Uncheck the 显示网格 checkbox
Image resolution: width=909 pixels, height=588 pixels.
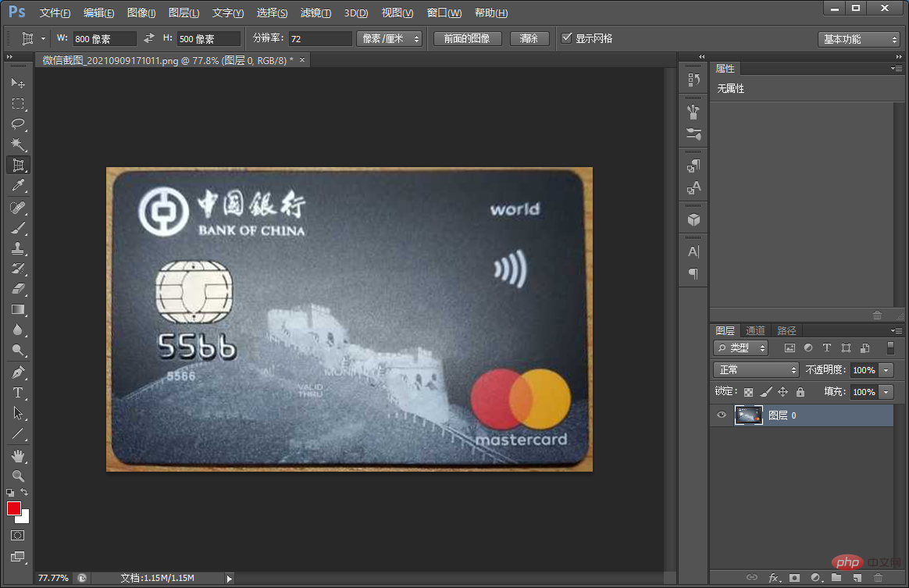click(567, 37)
